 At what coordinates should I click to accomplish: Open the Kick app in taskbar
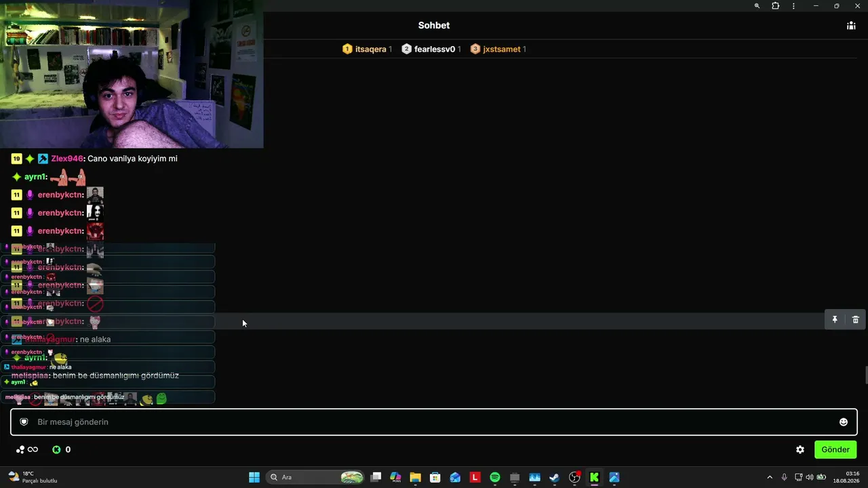point(594,477)
